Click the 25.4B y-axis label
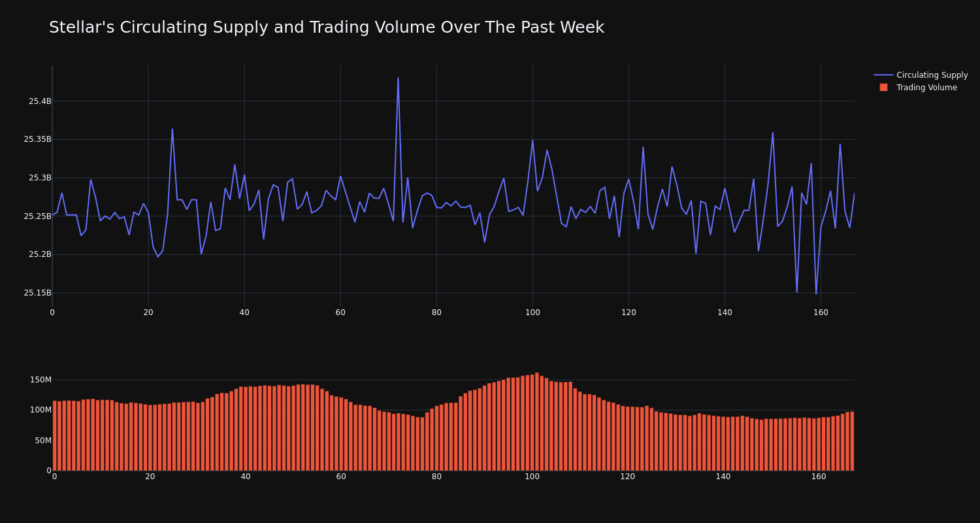Screen dimensions: 980x523 pyautogui.click(x=40, y=101)
